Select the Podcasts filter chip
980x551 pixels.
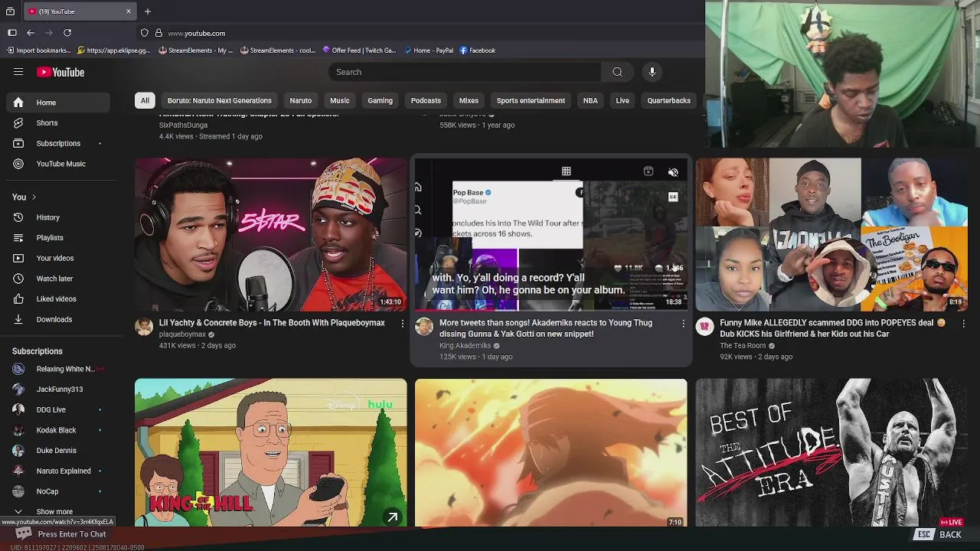tap(426, 100)
